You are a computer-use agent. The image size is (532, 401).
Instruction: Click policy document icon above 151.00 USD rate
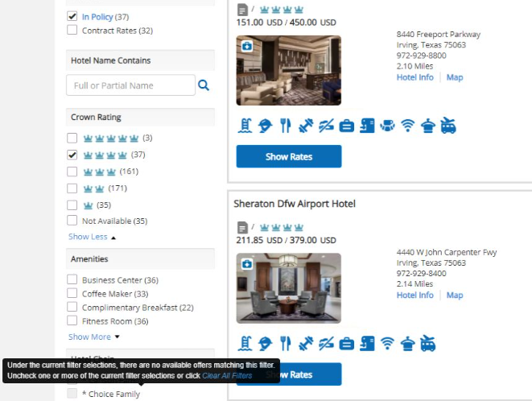(x=242, y=10)
